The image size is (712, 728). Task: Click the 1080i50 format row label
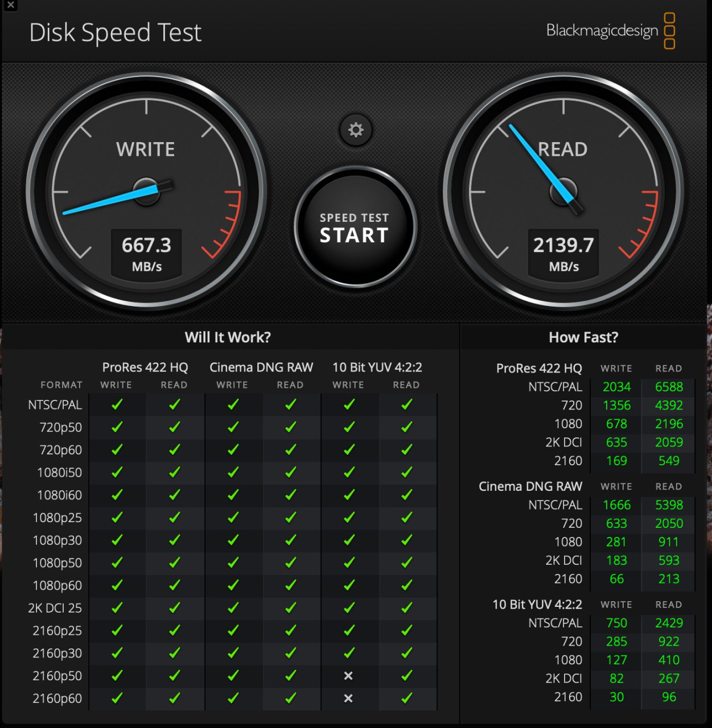click(x=59, y=473)
